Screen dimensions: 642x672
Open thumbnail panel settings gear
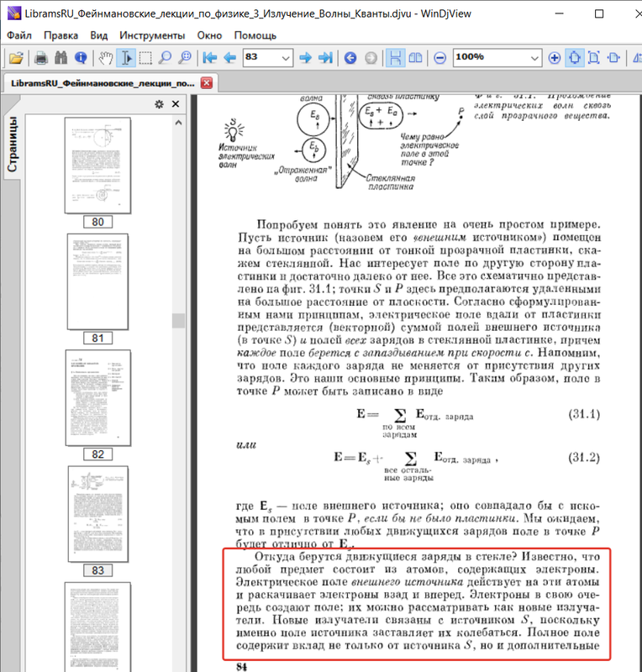[159, 104]
